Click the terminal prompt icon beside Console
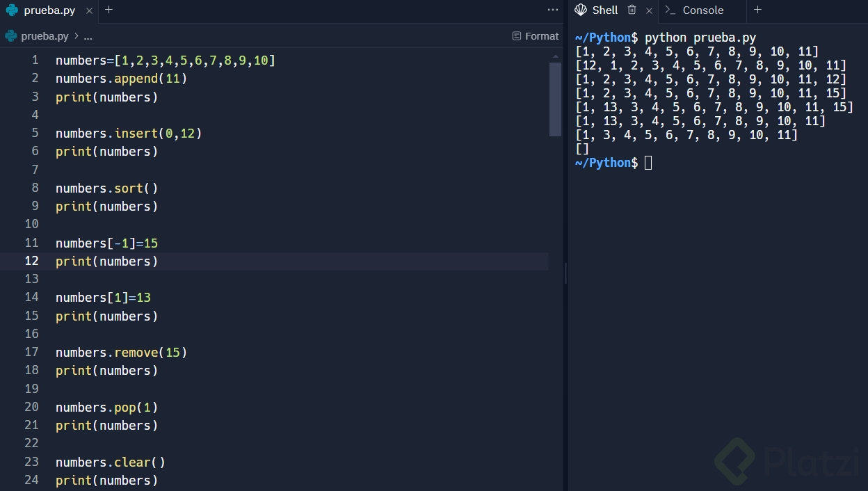 [669, 10]
